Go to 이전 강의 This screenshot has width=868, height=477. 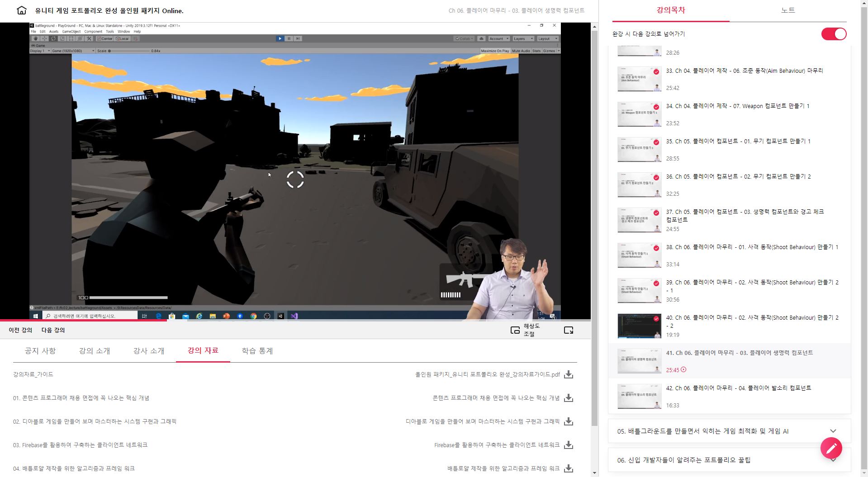tap(20, 330)
